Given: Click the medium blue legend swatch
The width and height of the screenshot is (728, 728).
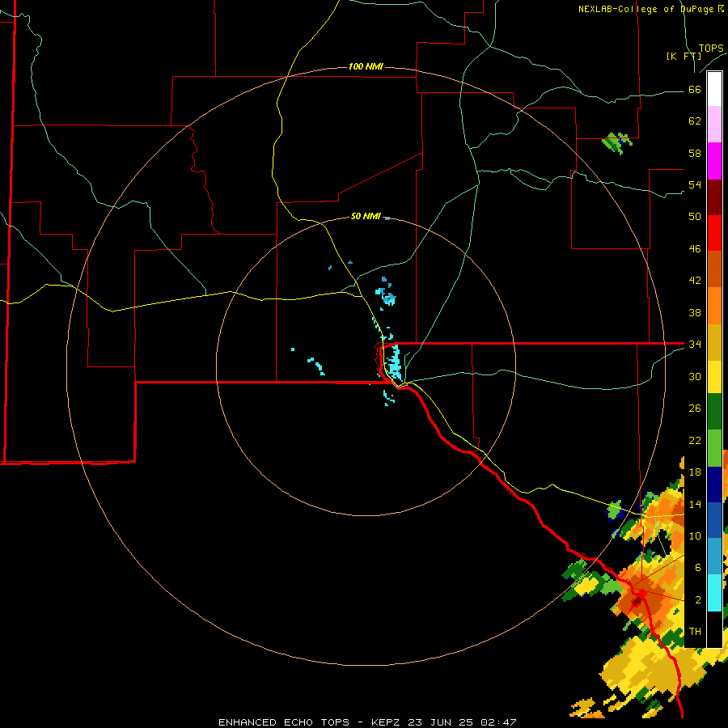Looking at the screenshot, I should click(714, 520).
